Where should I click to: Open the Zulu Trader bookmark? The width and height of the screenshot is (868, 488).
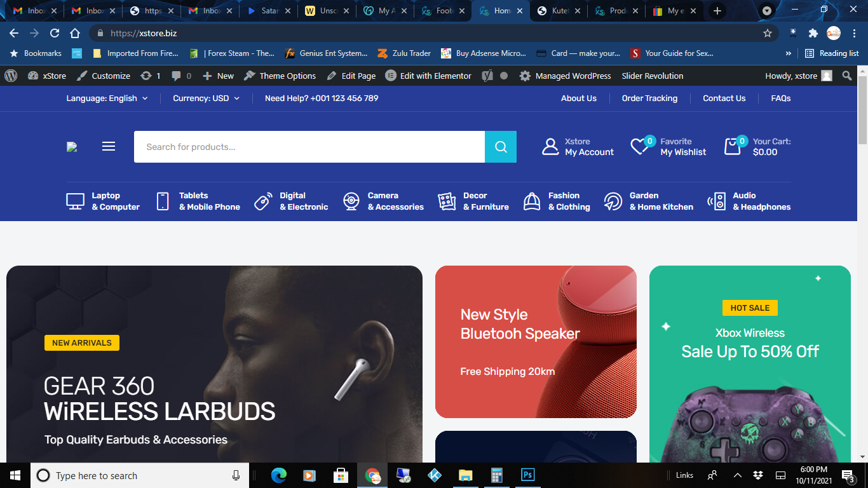click(x=404, y=53)
